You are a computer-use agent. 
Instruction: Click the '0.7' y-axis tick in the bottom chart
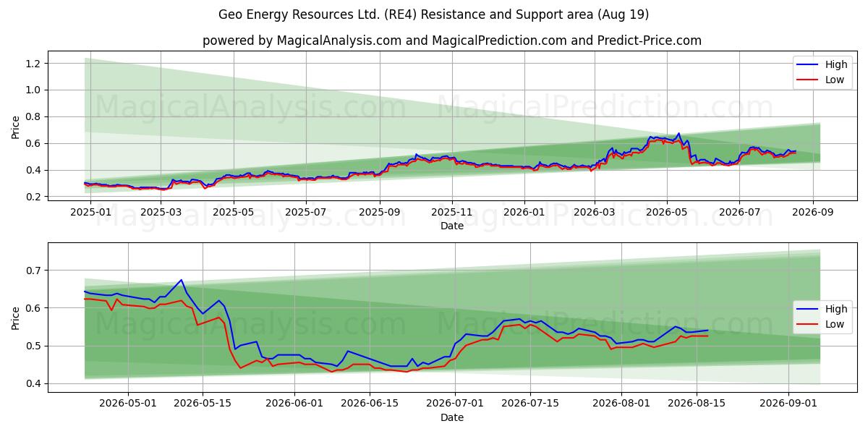(35, 271)
